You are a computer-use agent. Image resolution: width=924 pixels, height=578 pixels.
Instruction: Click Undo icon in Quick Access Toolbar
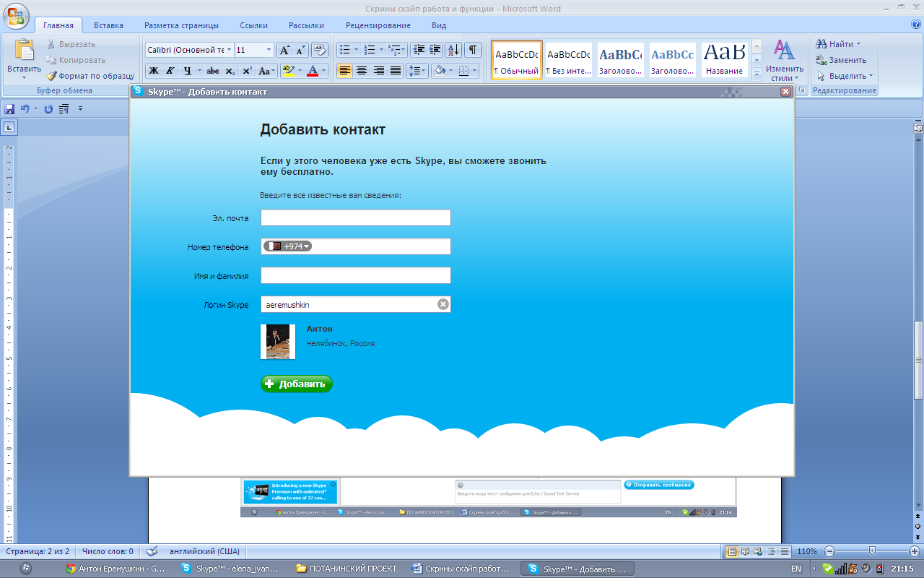pos(25,109)
